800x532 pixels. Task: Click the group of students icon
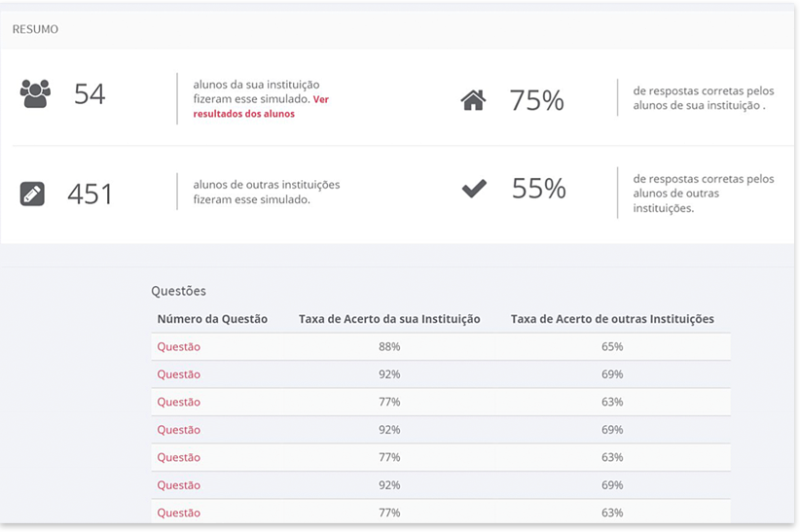point(35,93)
